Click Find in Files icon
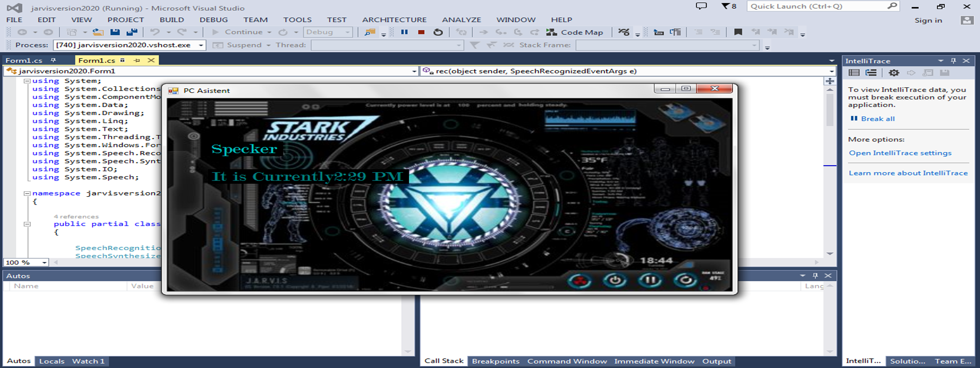980x368 pixels. click(x=370, y=32)
